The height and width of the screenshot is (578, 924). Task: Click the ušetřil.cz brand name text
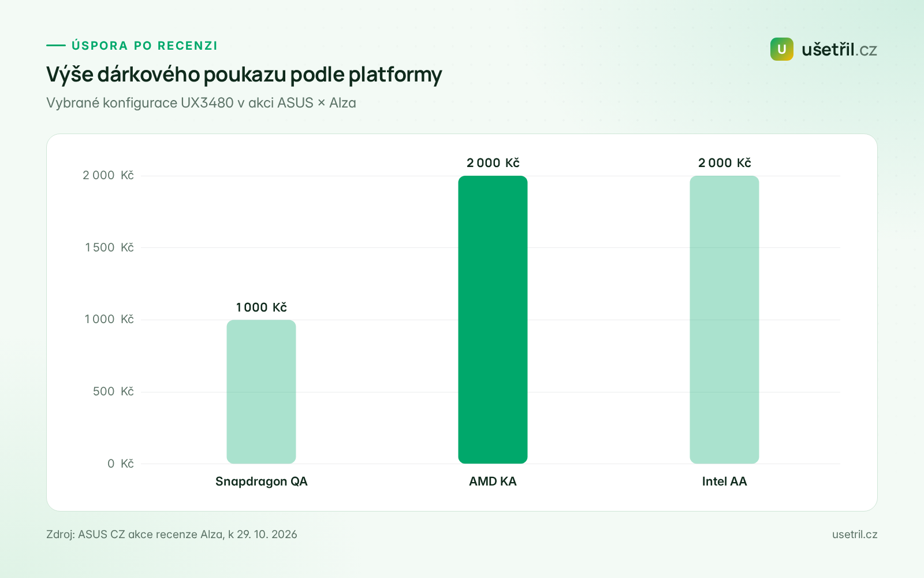(x=839, y=50)
